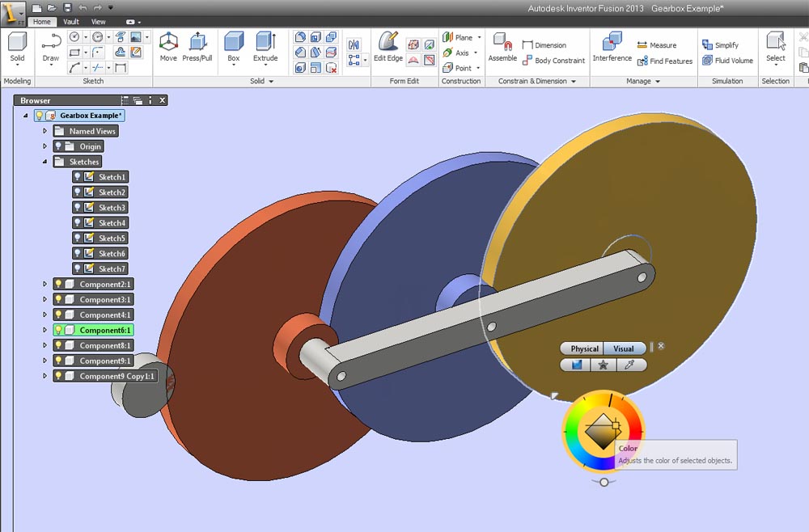Click the insert image sketch icon

(x=135, y=37)
